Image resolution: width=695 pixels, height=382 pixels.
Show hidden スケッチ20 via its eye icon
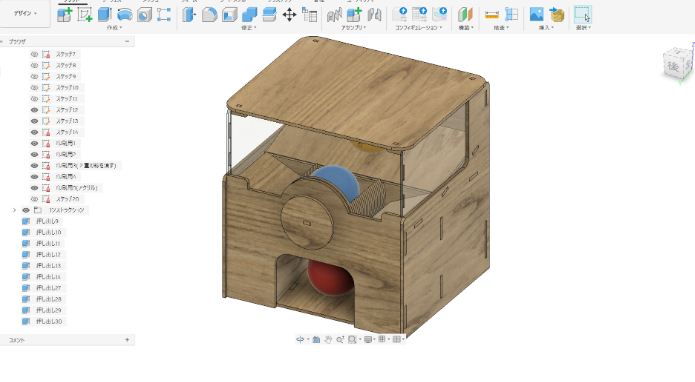[35, 199]
